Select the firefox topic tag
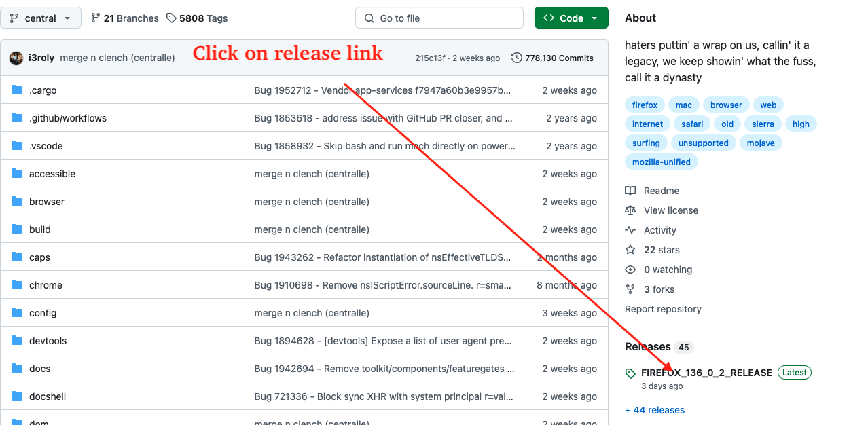 click(x=645, y=105)
